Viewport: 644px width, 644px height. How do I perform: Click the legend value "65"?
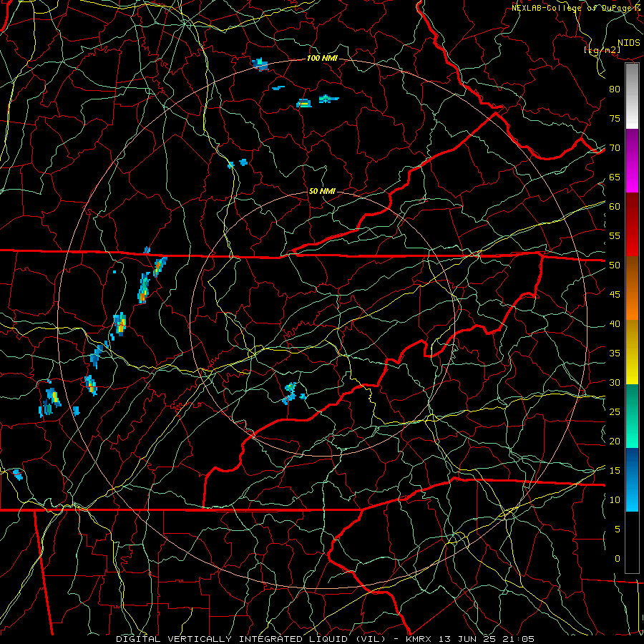pos(615,177)
